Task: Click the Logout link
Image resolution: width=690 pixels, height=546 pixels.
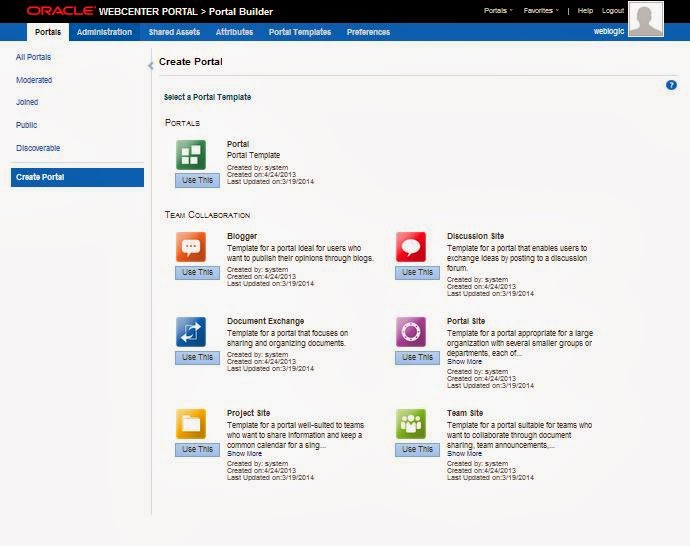Action: pos(613,11)
